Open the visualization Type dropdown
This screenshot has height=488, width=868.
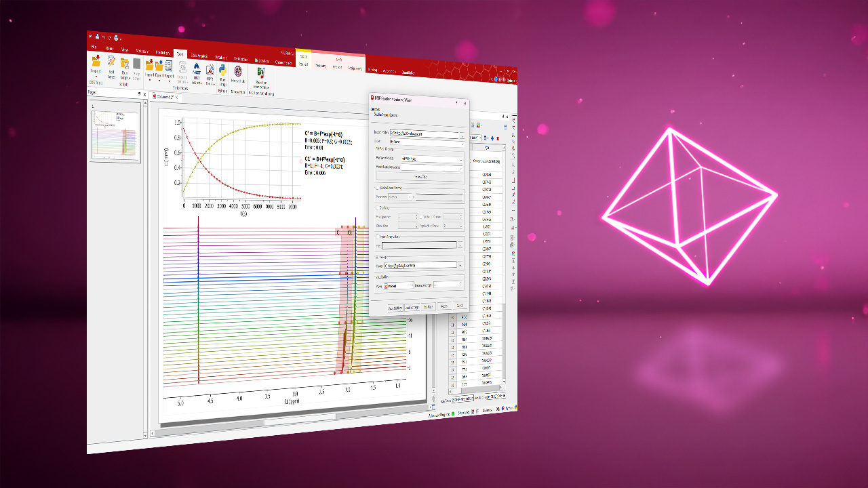(x=399, y=286)
